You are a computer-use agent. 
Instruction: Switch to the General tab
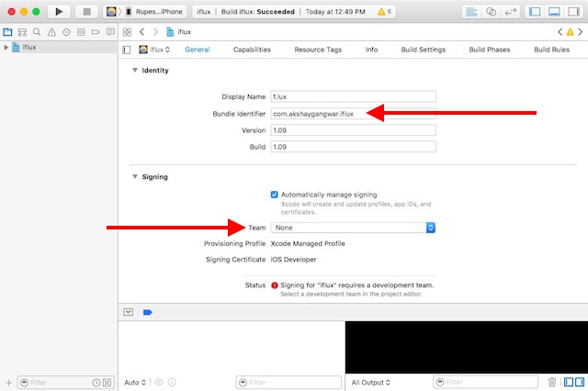198,50
